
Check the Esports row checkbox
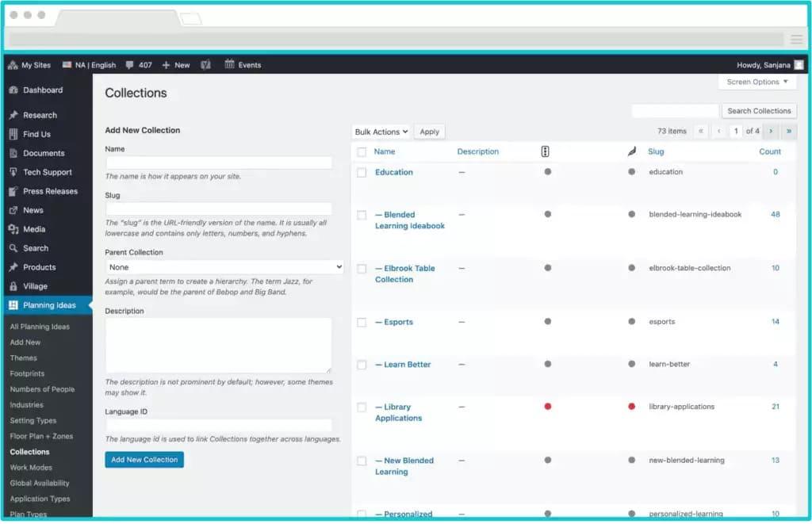pyautogui.click(x=362, y=323)
